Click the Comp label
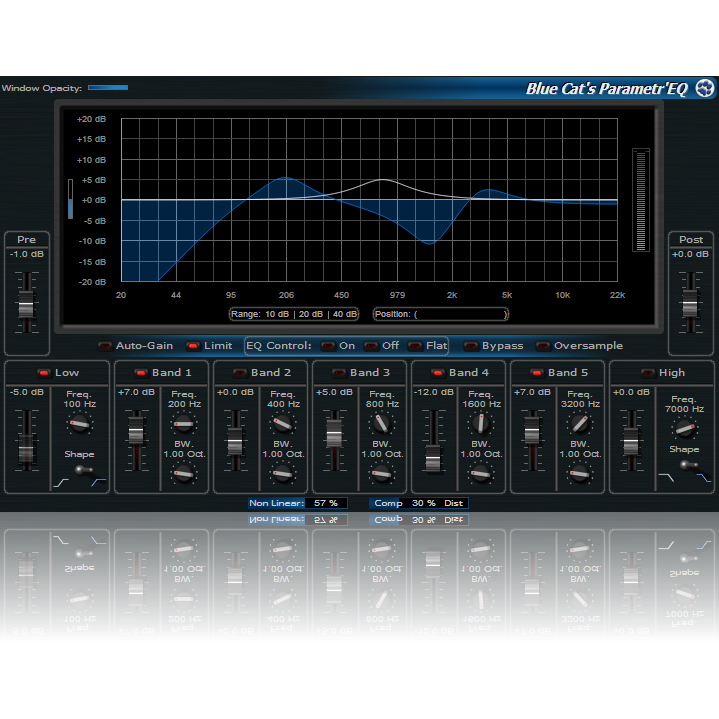Screen dimensions: 719x719 click(x=388, y=503)
